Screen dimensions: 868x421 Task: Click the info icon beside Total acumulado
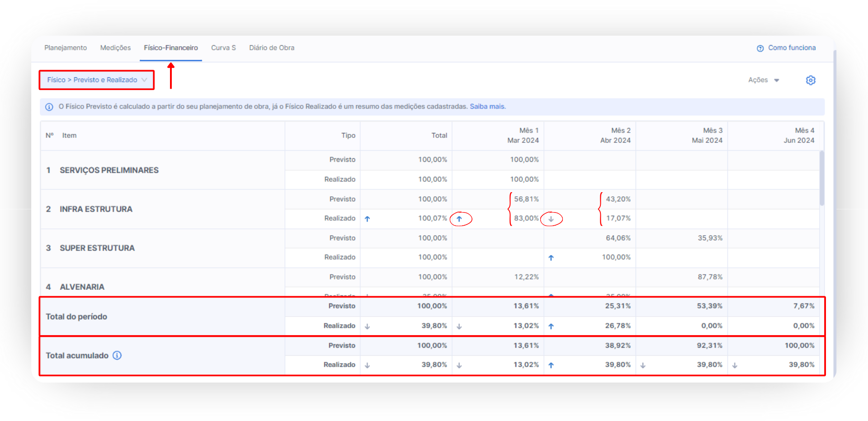tap(117, 355)
